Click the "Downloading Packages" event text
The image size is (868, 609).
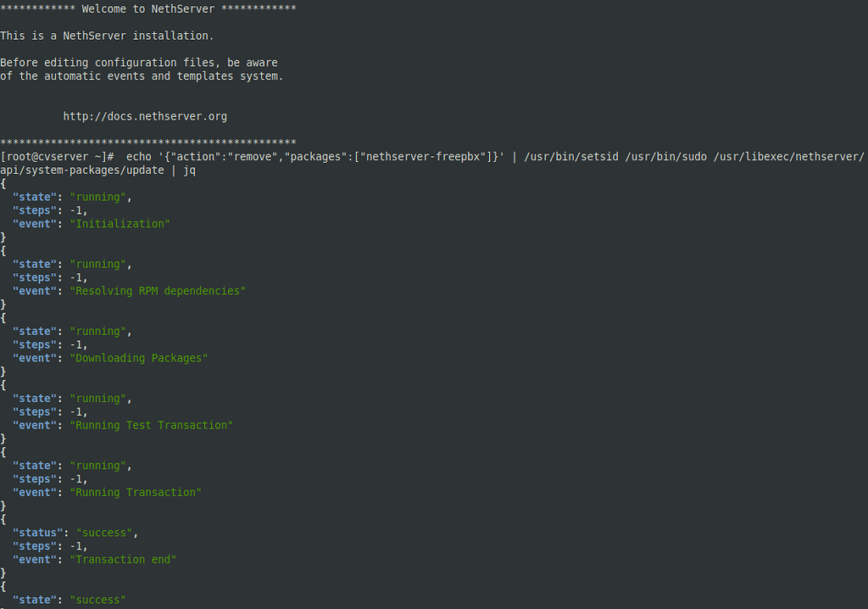click(x=139, y=359)
